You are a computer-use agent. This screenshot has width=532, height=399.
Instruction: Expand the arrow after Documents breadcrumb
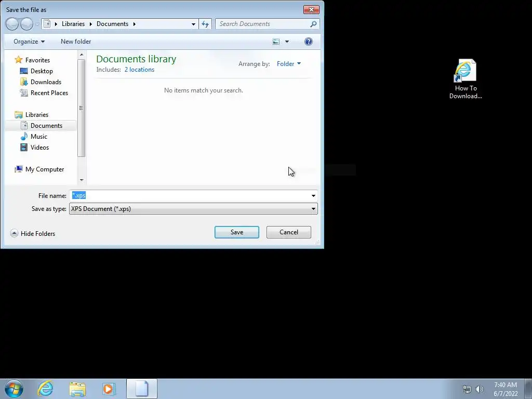(x=135, y=24)
